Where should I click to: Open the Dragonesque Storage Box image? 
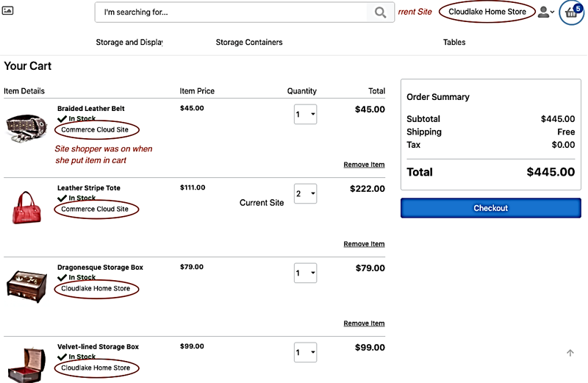tap(27, 285)
